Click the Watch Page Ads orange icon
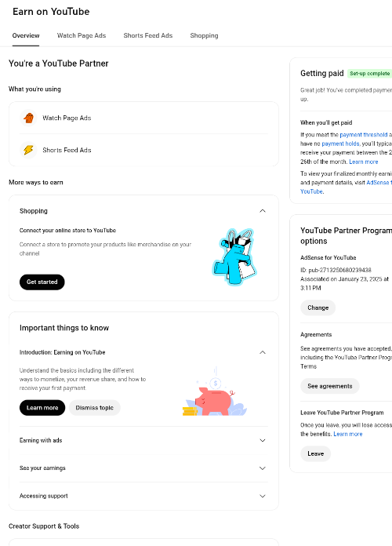 pos(28,118)
